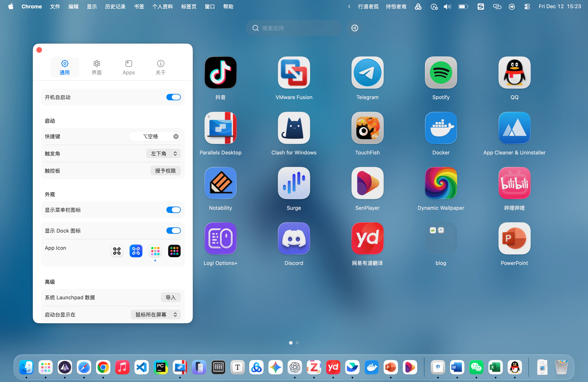The width and height of the screenshot is (588, 382).
Task: Disable the 显示菜单栏图标 switch
Action: coord(173,210)
